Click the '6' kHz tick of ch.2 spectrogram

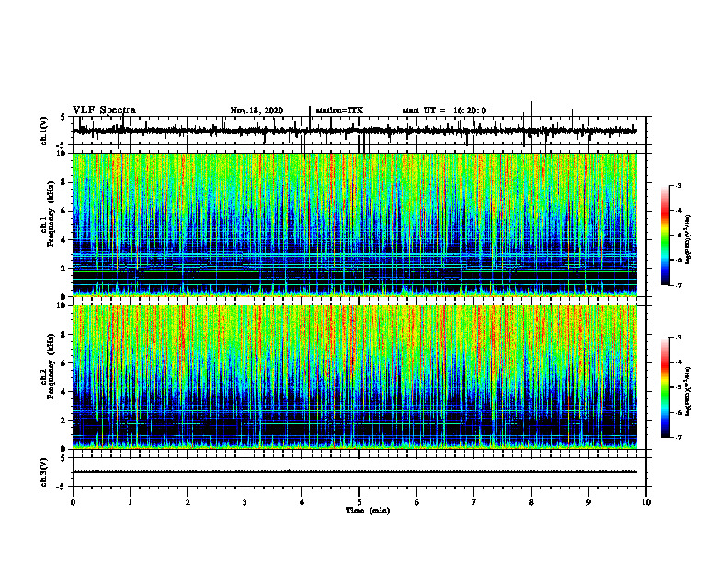pyautogui.click(x=64, y=363)
